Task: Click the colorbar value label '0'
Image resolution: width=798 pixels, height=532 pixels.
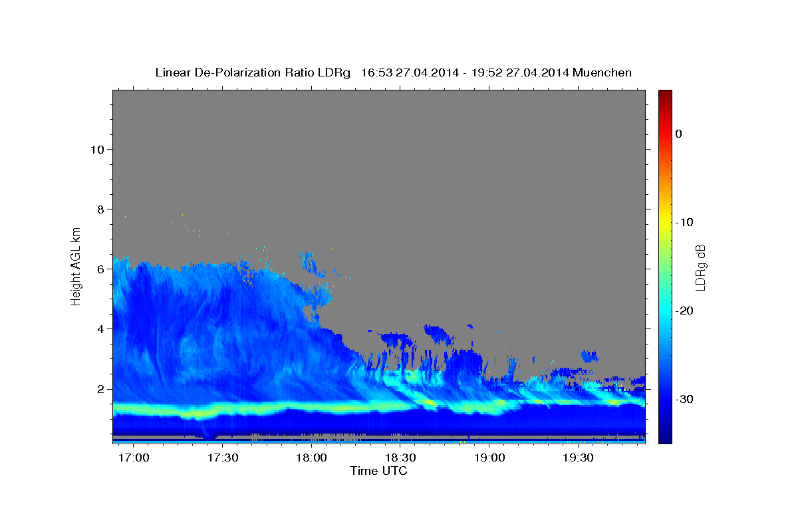Action: (x=679, y=134)
